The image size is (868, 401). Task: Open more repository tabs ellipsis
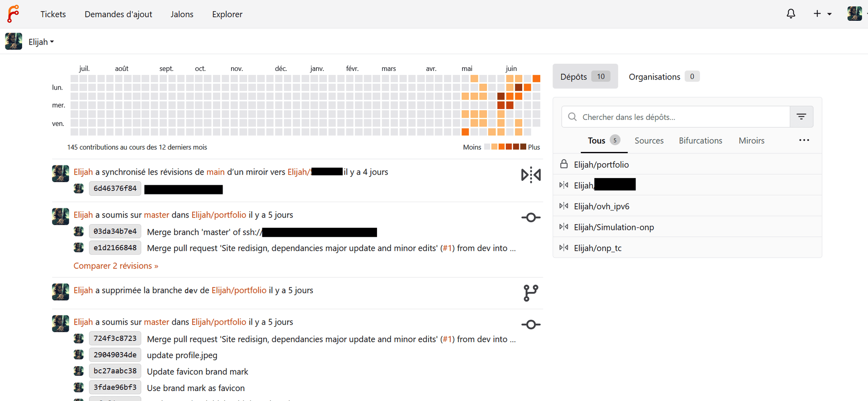[804, 140]
